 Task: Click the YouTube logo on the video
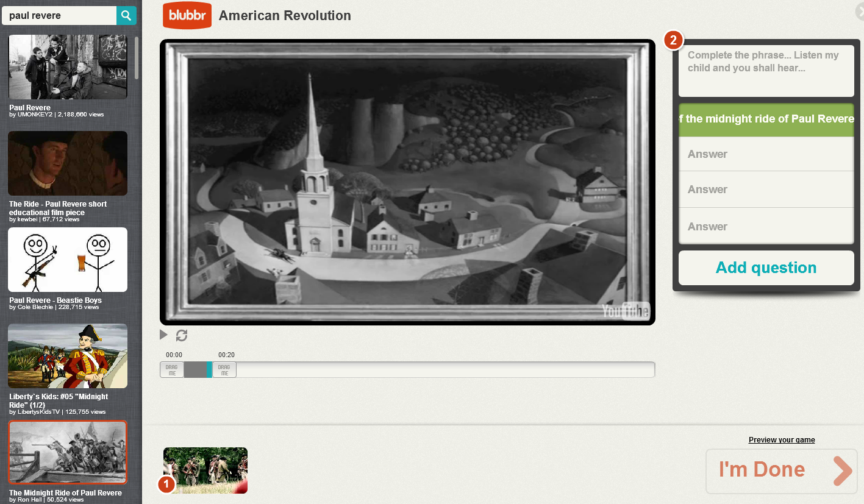pos(626,310)
